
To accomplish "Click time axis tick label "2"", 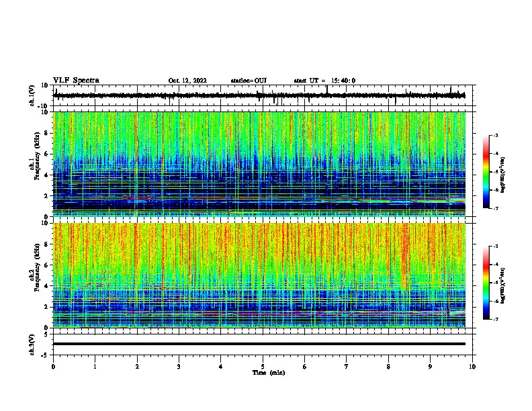I will click(x=137, y=367).
